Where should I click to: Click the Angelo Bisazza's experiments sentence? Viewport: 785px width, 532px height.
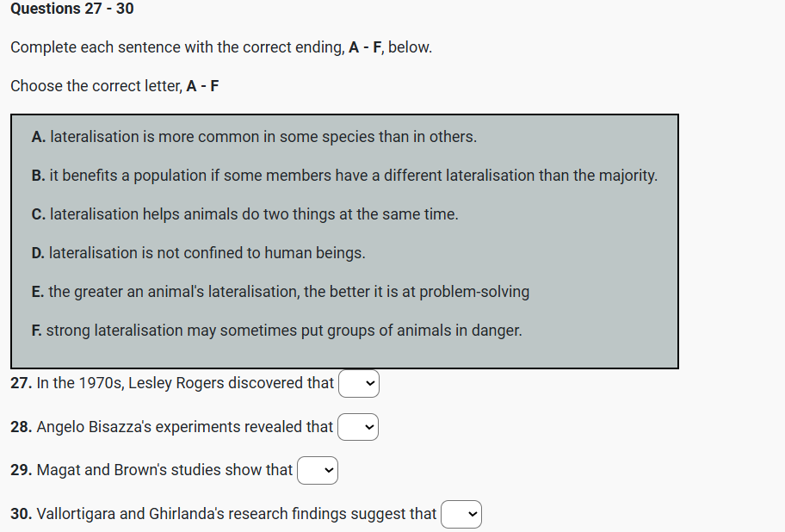[185, 427]
